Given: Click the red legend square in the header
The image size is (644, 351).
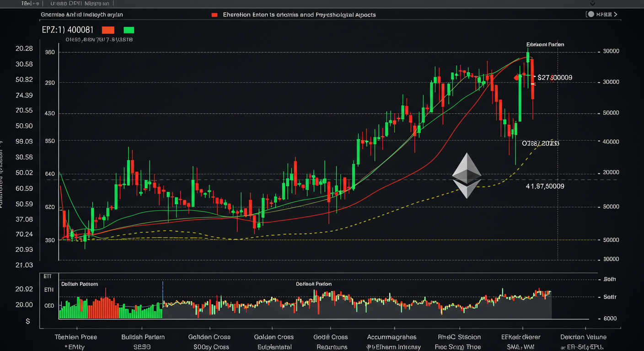Looking at the screenshot, I should [x=214, y=15].
